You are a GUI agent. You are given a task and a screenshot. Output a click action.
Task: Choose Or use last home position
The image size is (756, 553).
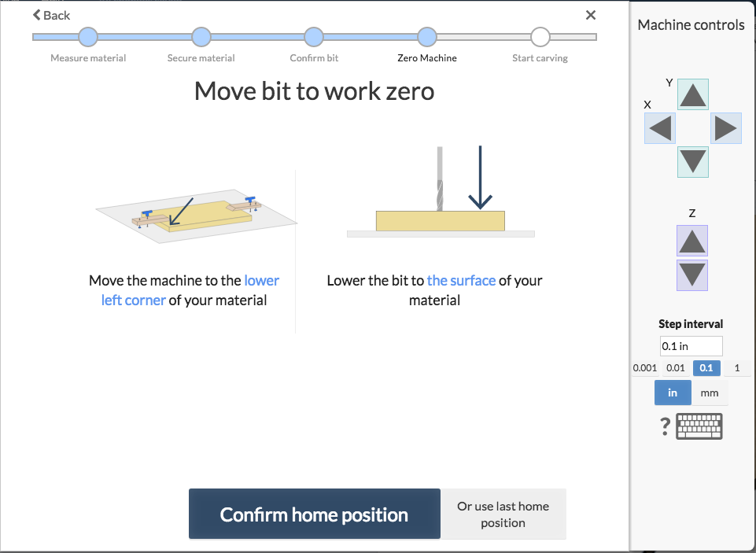click(503, 514)
